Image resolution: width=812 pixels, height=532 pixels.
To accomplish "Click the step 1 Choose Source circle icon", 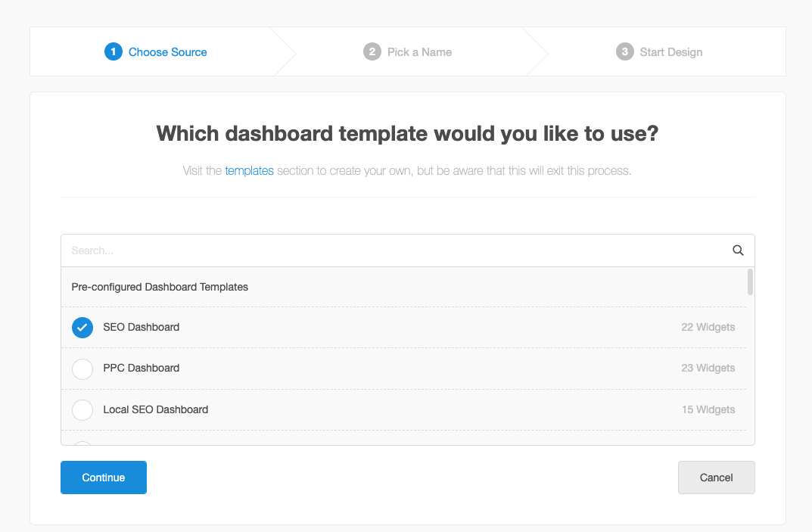I will click(x=113, y=51).
